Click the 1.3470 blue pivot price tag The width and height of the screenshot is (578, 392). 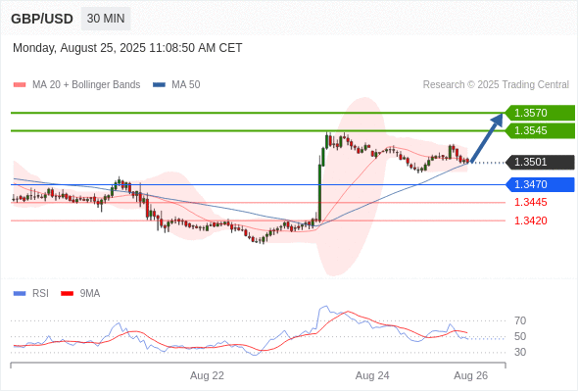(540, 184)
